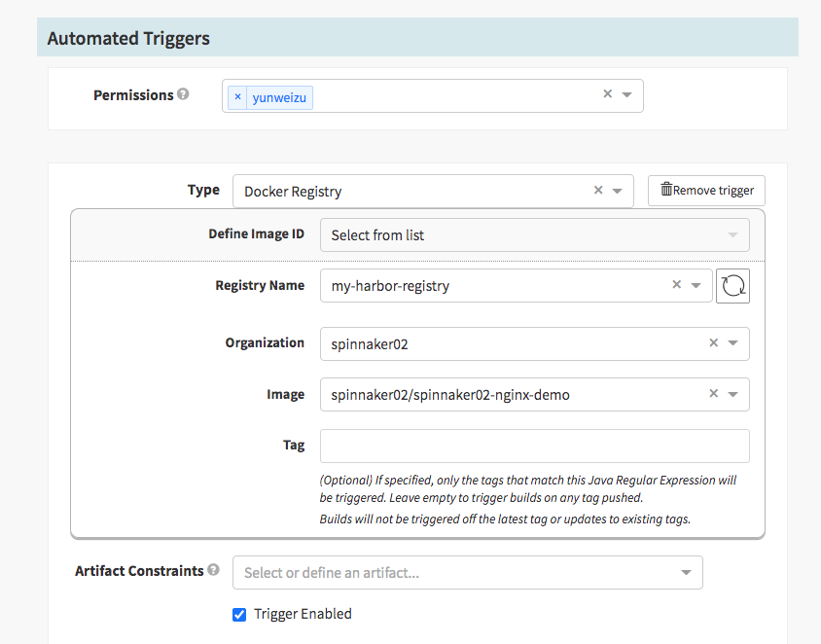Expand the trigger Type dropdown

coord(618,191)
